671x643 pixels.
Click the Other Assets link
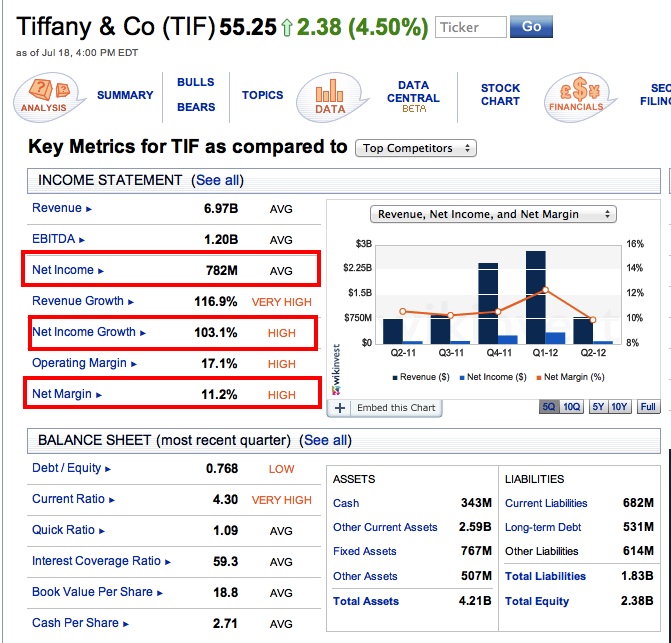(x=365, y=576)
